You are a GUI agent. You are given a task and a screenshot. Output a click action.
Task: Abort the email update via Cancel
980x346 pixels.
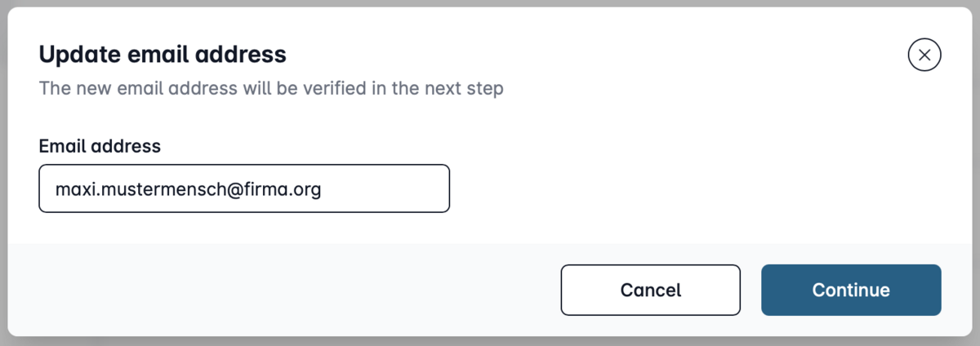[650, 290]
